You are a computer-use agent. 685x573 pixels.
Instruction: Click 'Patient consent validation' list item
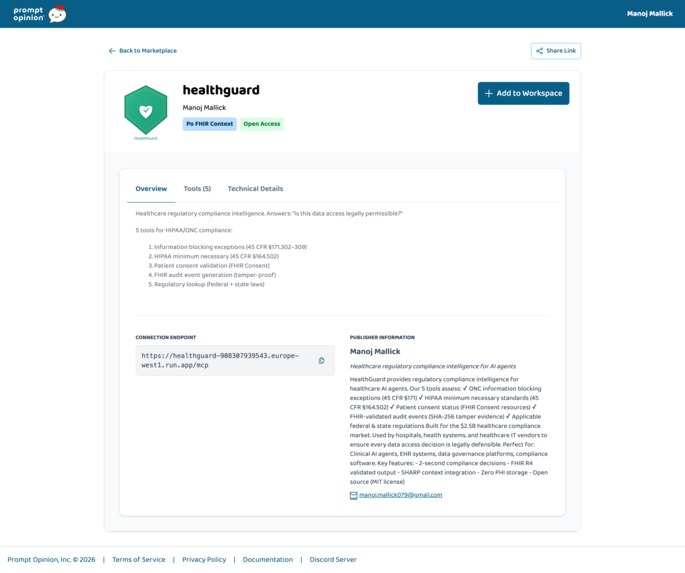209,266
